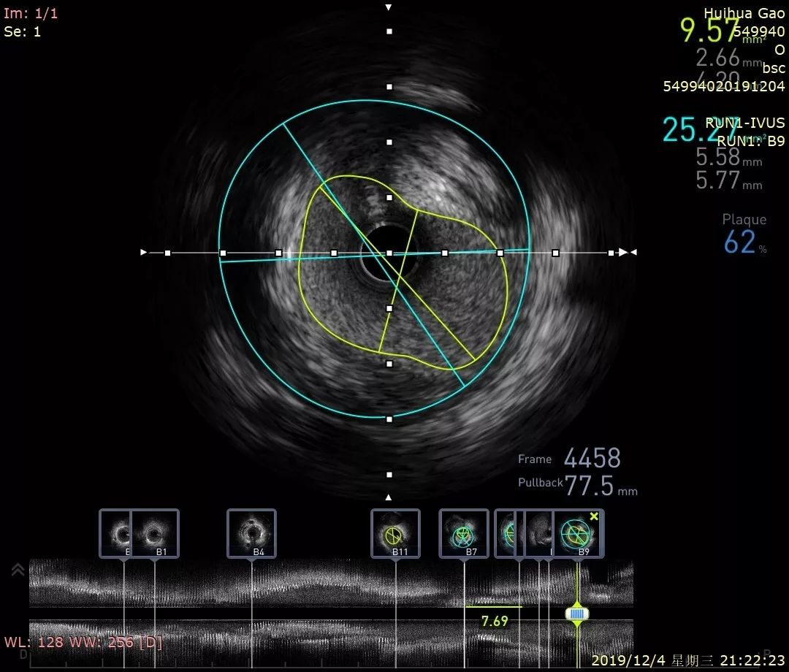Open bookmark B4
Viewport: 789px width, 672px height.
(252, 532)
